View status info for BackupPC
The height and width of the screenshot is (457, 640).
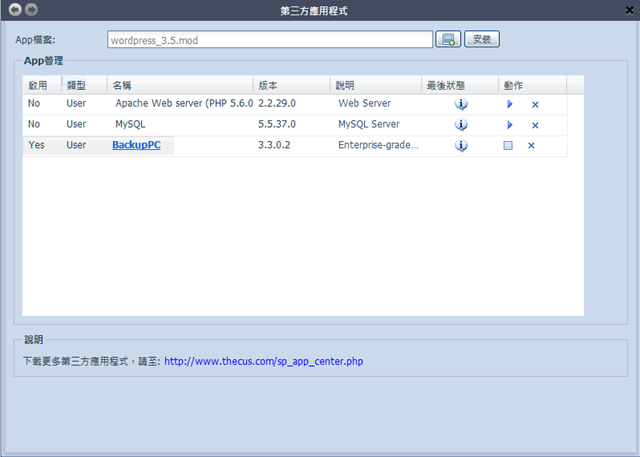click(x=461, y=145)
